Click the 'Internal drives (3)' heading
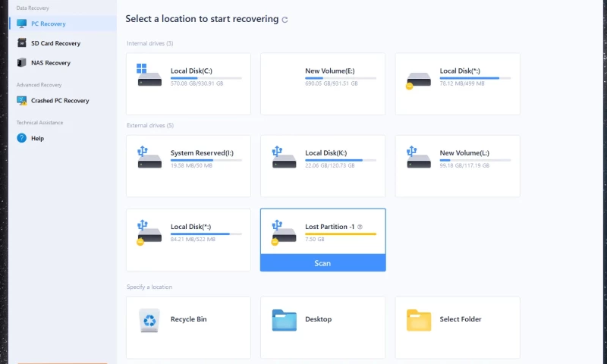This screenshot has width=607, height=364. click(x=150, y=43)
